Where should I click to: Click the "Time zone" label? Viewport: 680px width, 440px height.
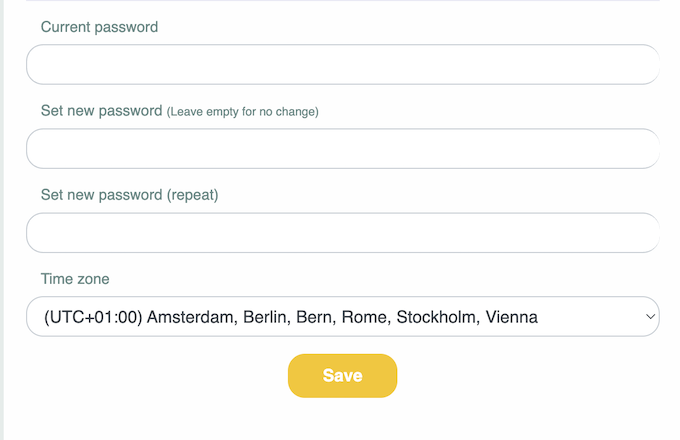(x=75, y=279)
